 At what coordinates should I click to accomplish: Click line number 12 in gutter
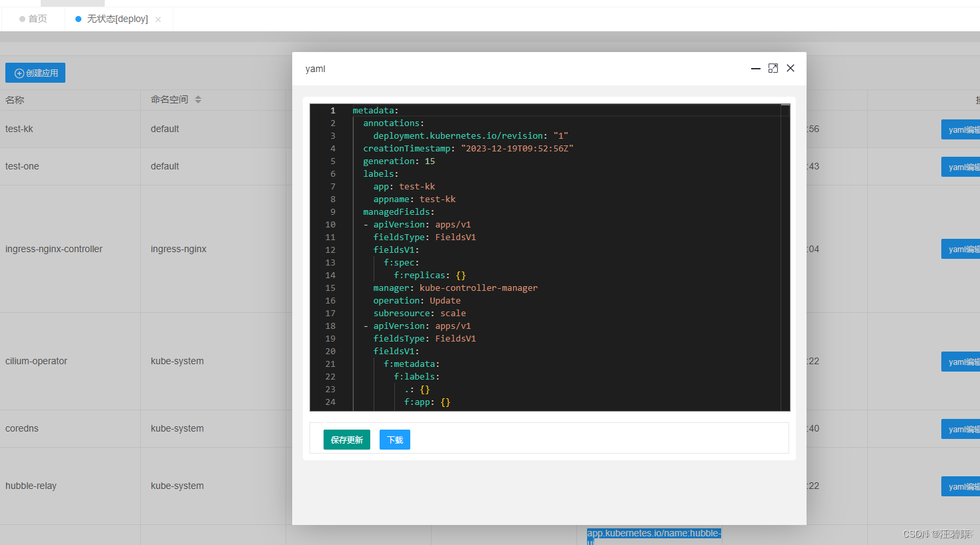click(330, 249)
